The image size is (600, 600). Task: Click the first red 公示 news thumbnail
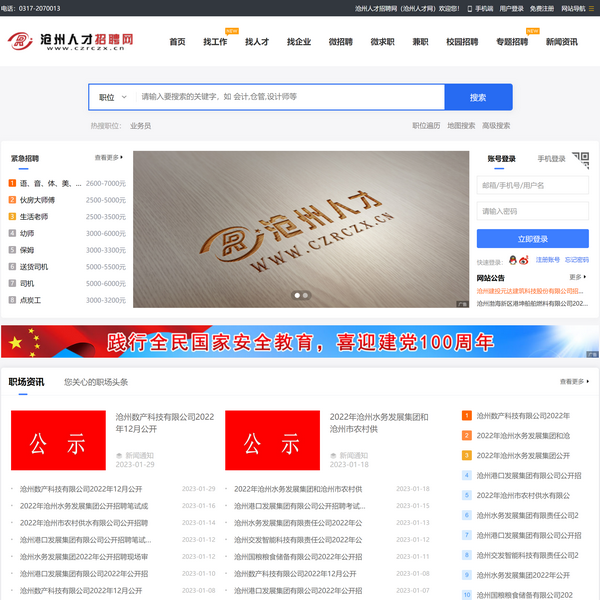click(58, 440)
